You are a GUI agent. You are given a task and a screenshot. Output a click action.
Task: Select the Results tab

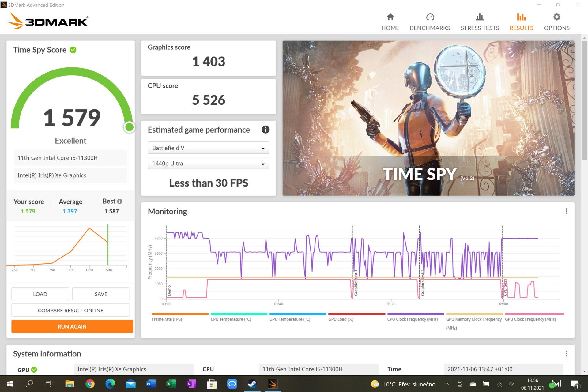521,22
